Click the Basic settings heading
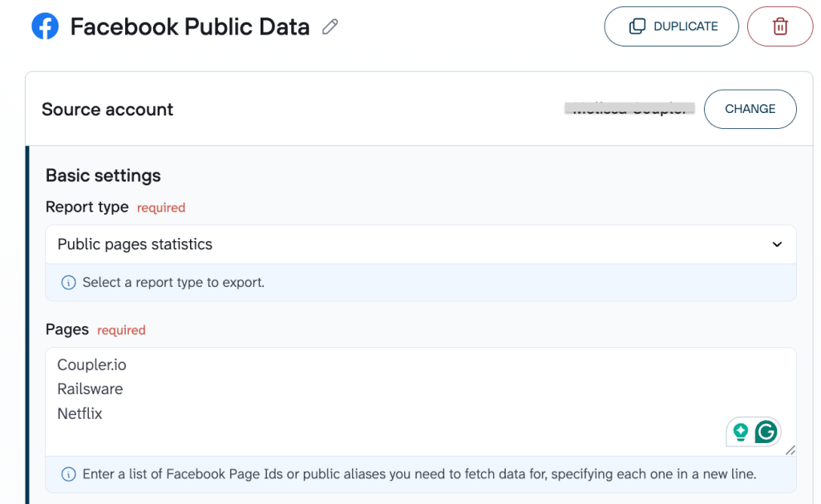This screenshot has height=504, width=821. point(103,175)
